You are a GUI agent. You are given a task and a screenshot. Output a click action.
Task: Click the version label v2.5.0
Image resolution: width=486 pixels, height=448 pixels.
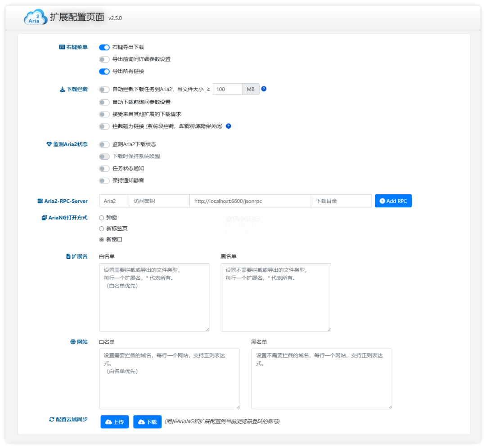click(115, 18)
